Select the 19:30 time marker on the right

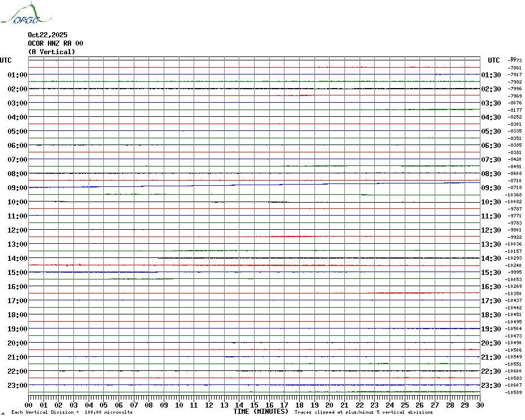[491, 329]
